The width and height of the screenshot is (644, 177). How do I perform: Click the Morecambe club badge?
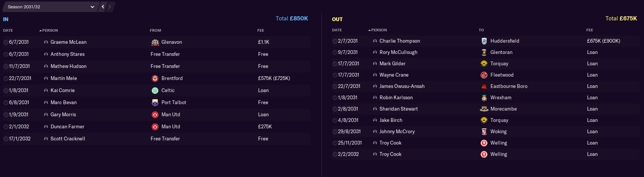(x=484, y=109)
